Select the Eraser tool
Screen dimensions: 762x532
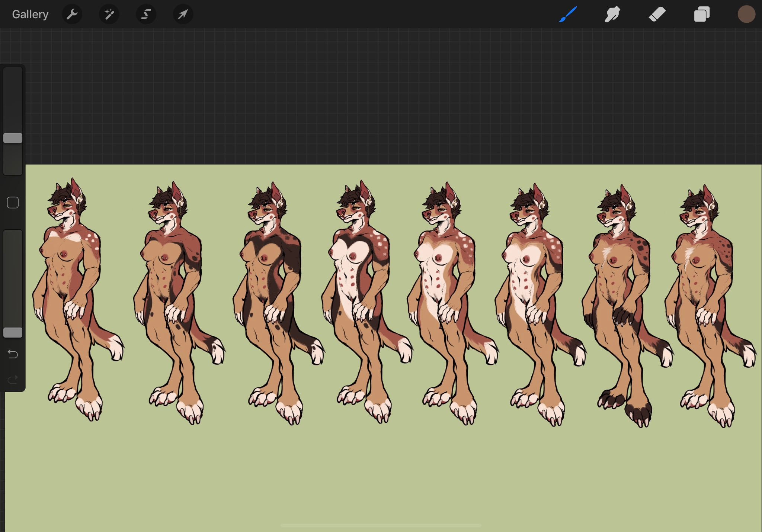(657, 14)
